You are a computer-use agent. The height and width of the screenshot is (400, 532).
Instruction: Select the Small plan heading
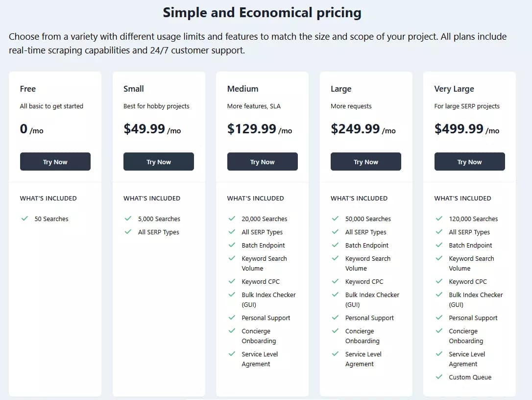click(x=133, y=89)
